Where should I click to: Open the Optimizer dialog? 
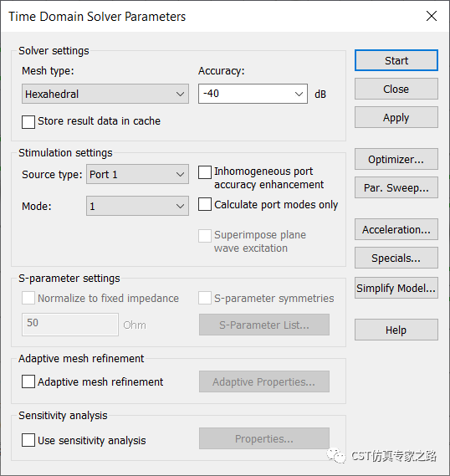[x=396, y=159]
